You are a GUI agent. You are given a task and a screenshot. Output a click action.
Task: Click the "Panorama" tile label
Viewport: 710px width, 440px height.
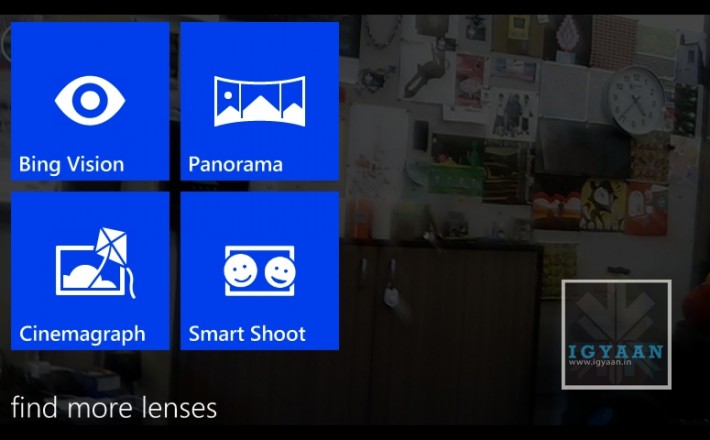pos(235,164)
